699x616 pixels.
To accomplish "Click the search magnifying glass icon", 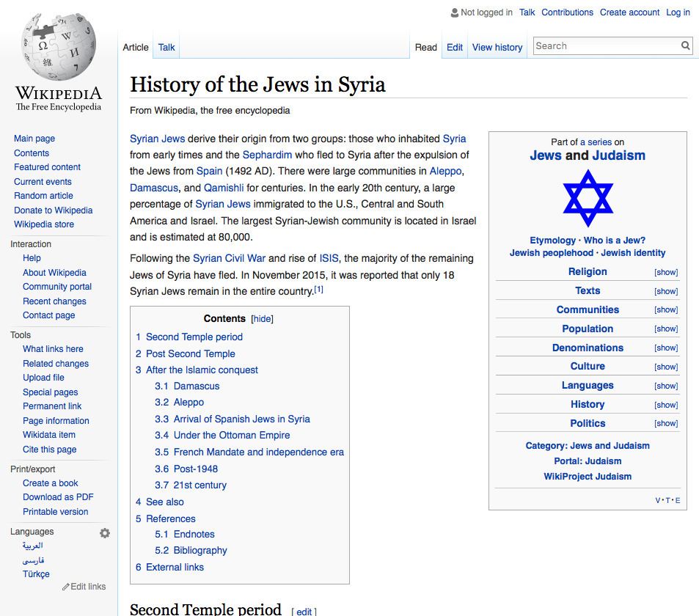I will [x=685, y=46].
